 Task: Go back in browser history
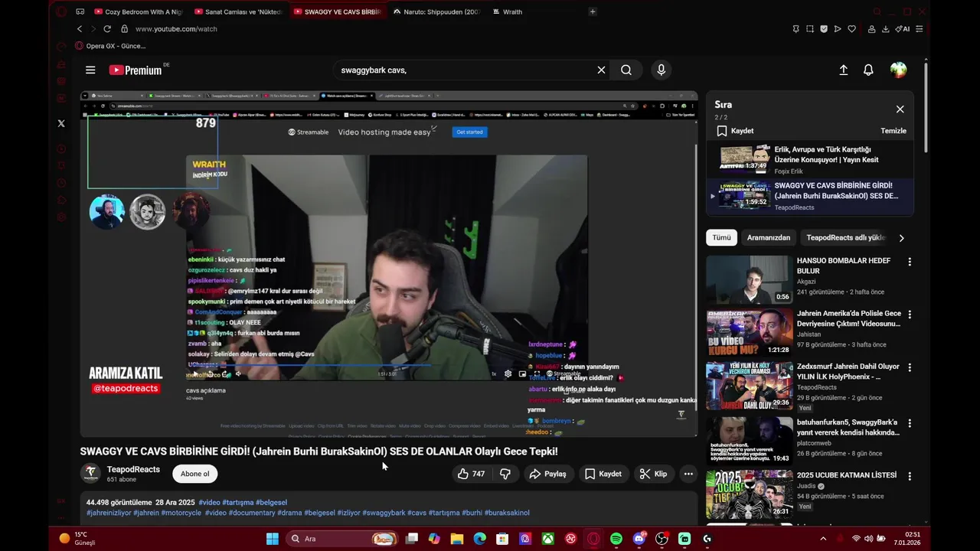80,28
